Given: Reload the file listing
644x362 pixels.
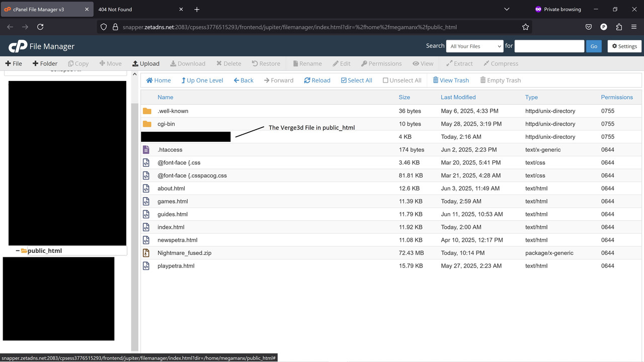Looking at the screenshot, I should pyautogui.click(x=317, y=80).
